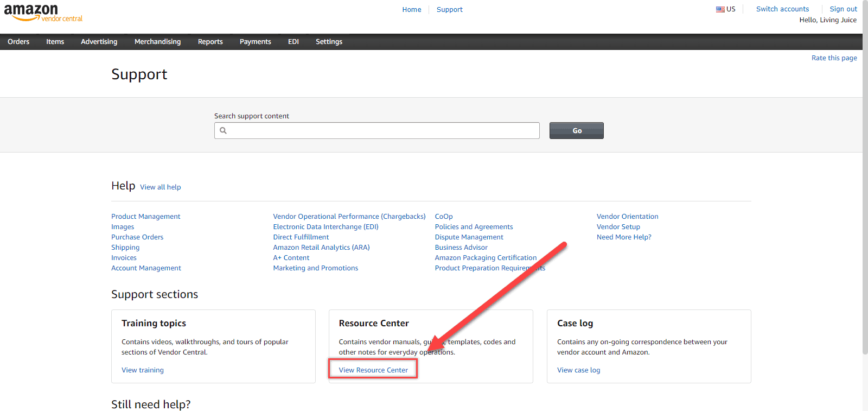Expand the Advertising menu
Image resolution: width=868 pixels, height=411 pixels.
(99, 42)
